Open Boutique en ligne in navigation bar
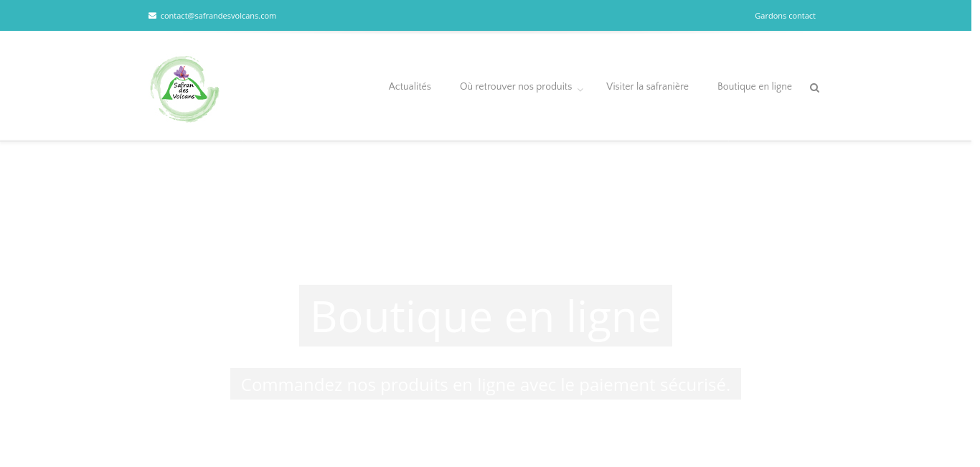Screen dimensions: 980x467 point(754,87)
